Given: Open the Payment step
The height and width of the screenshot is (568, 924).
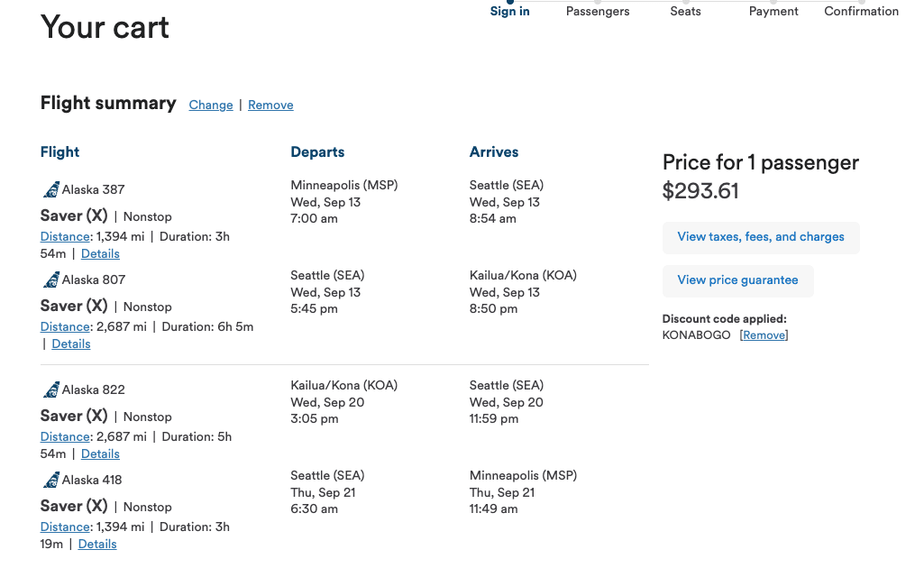Looking at the screenshot, I should coord(773,11).
